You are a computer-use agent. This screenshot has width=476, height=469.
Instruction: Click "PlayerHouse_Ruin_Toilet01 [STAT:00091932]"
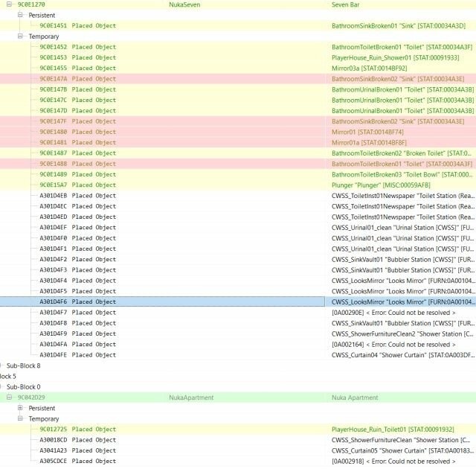tap(393, 430)
